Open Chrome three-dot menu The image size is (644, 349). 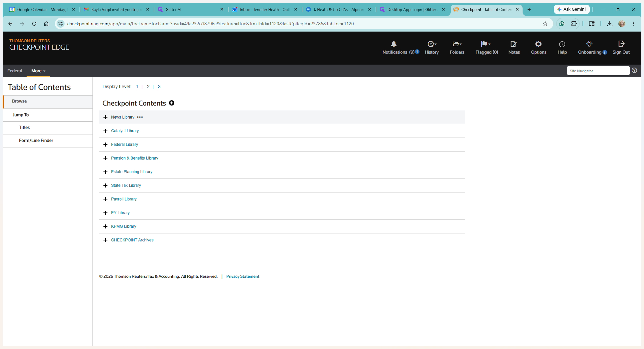(634, 24)
